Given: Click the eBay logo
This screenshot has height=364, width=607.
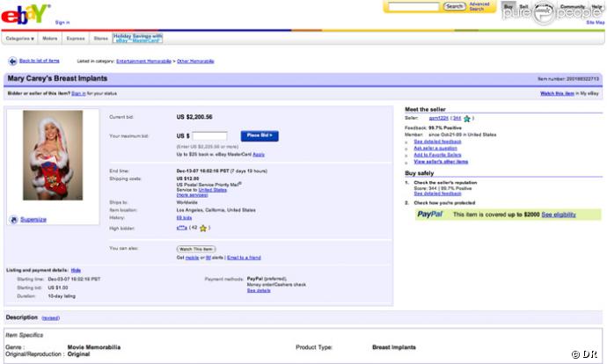Looking at the screenshot, I should click(x=26, y=13).
